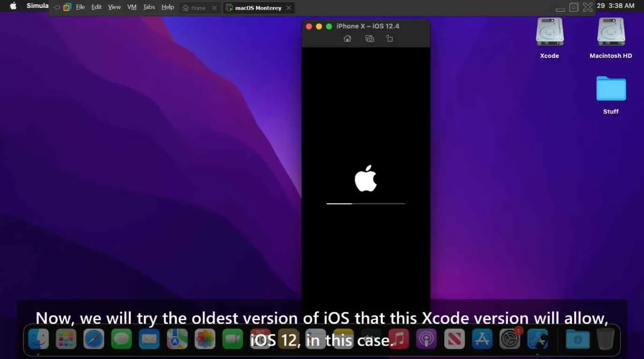Launch FaceTime from the Dock
644x359 pixels.
[x=232, y=339]
